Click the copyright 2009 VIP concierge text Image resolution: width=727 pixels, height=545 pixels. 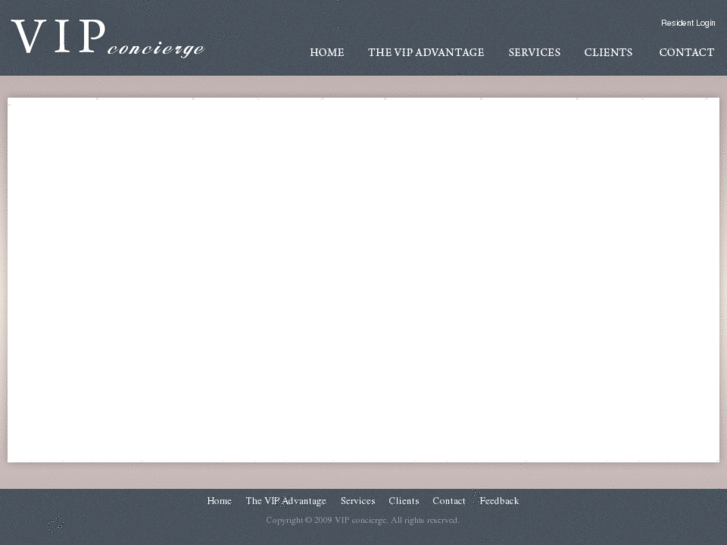[x=363, y=520]
